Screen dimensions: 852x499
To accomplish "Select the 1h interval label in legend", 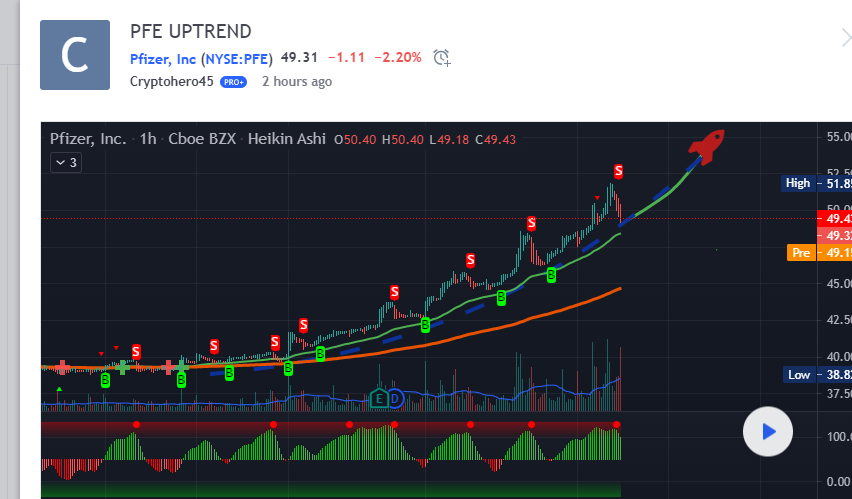I will tap(148, 139).
